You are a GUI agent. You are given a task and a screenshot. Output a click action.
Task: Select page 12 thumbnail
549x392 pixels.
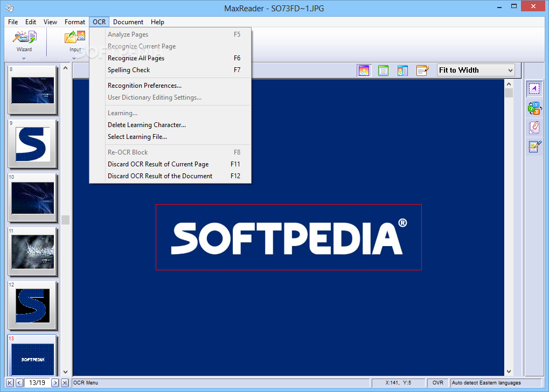[32, 305]
